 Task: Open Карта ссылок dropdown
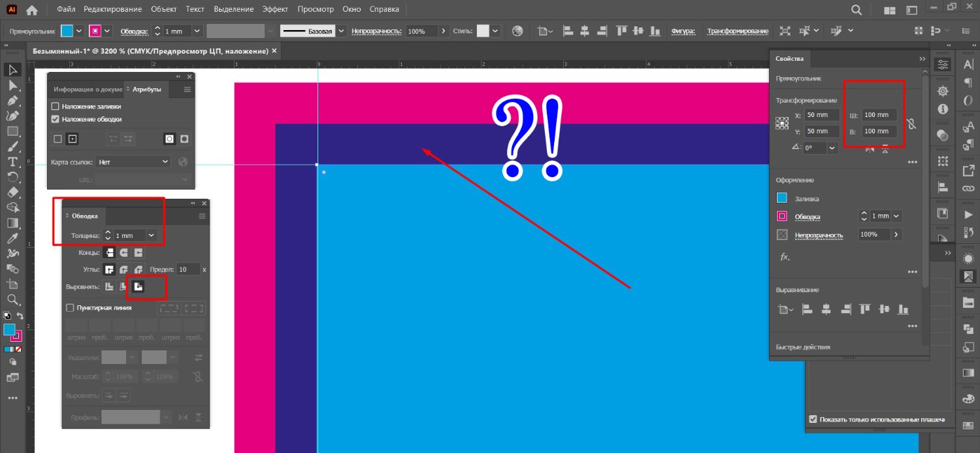coord(133,161)
